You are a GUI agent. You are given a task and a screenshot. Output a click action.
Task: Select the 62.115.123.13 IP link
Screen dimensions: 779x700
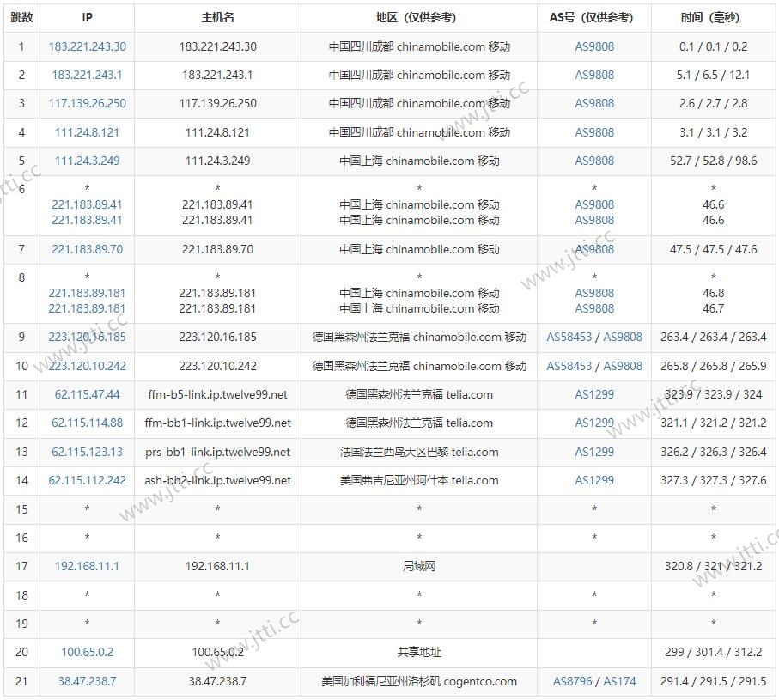coord(87,452)
